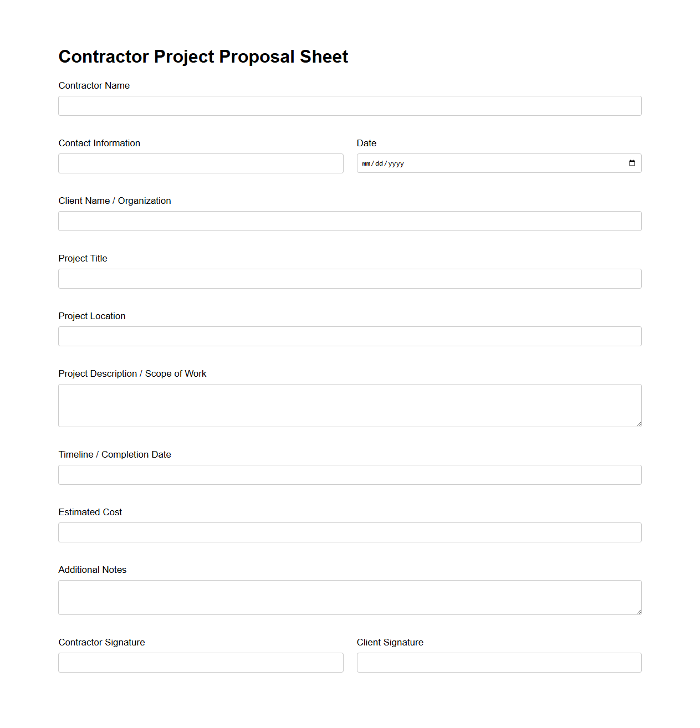Click the Contractor Signature field
This screenshot has height=728, width=700.
pos(201,662)
